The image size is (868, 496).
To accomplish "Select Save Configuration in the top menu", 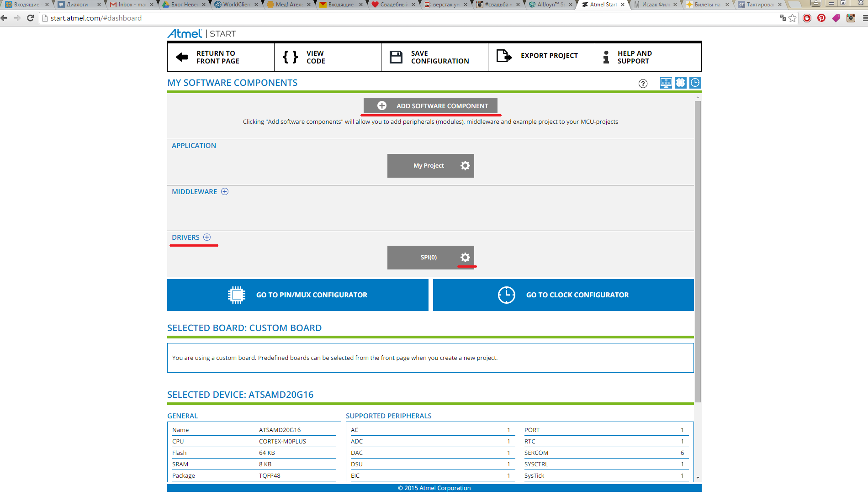I will click(435, 57).
